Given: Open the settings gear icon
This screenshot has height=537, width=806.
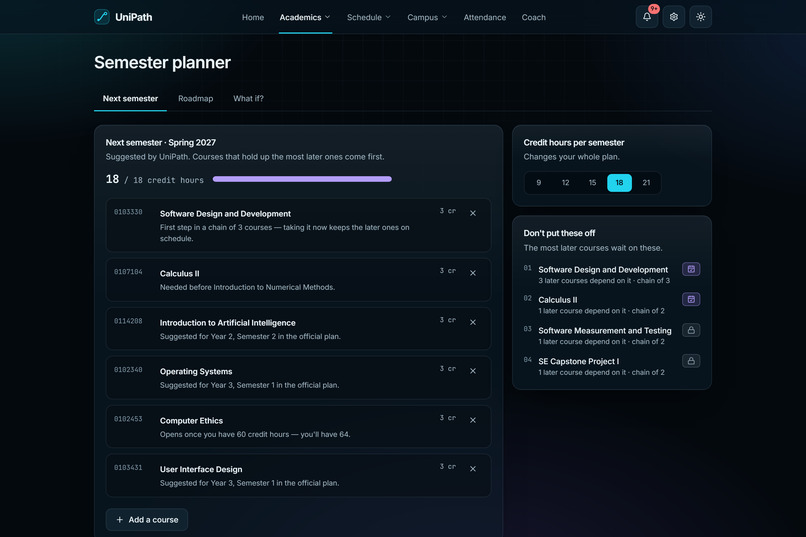Looking at the screenshot, I should (673, 17).
